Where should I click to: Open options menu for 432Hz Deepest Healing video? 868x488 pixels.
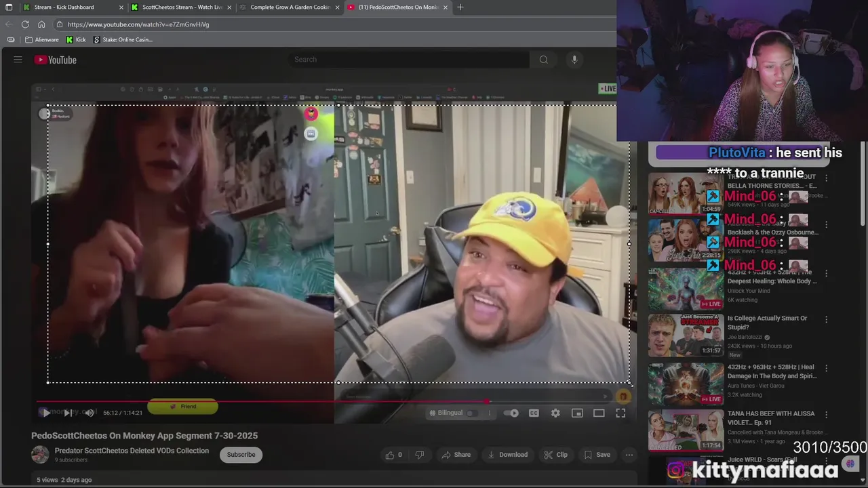826,273
